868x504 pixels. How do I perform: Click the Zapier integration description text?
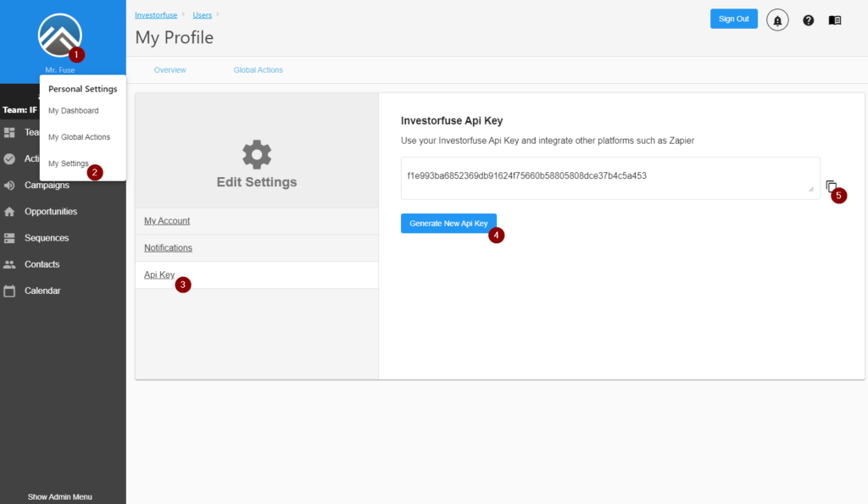pos(547,141)
